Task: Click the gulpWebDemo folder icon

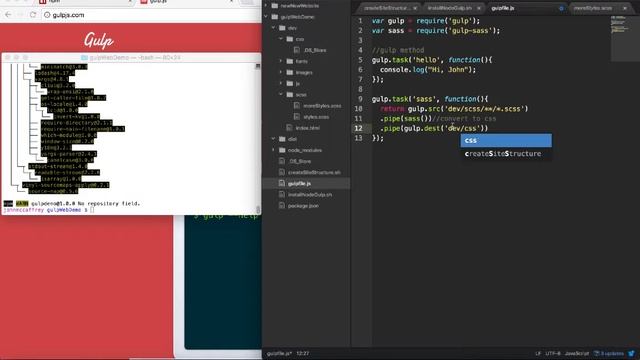Action: pos(275,17)
